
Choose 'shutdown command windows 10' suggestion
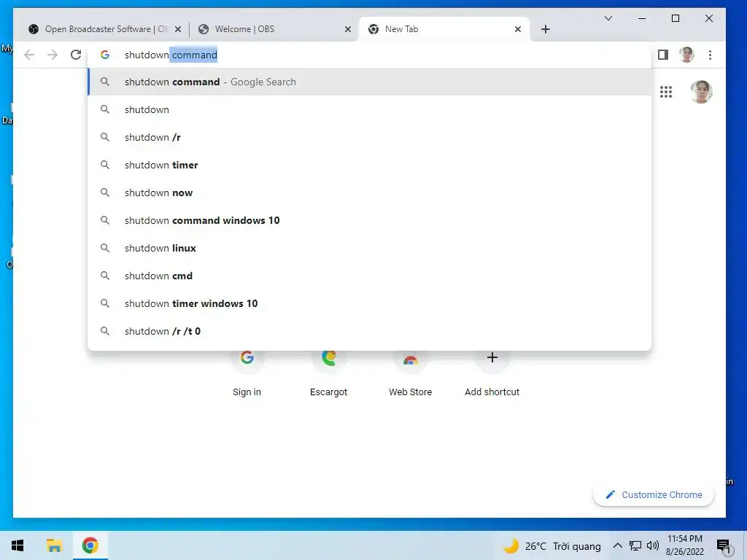370,220
